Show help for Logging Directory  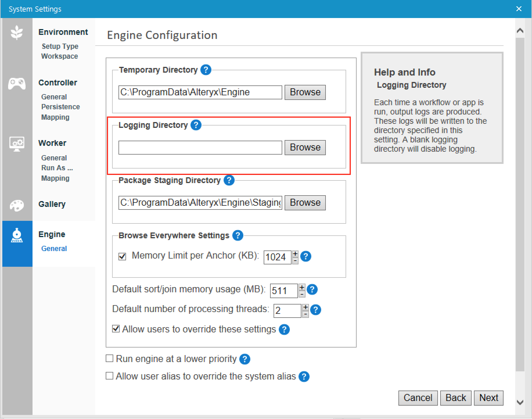coord(196,125)
